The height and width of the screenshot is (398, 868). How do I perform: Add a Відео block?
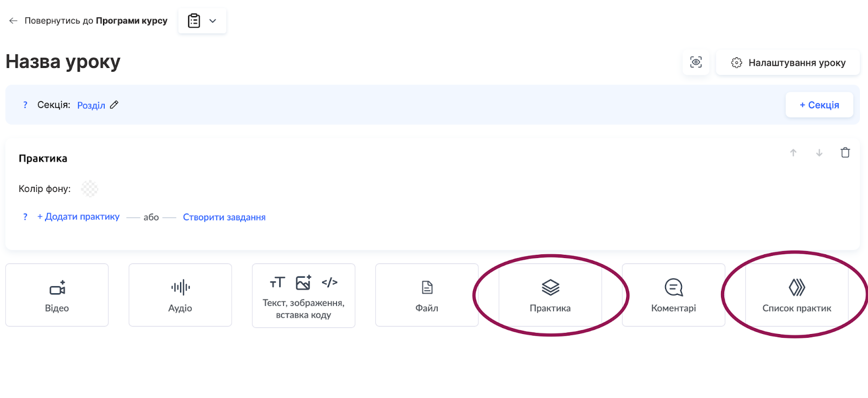pos(57,295)
